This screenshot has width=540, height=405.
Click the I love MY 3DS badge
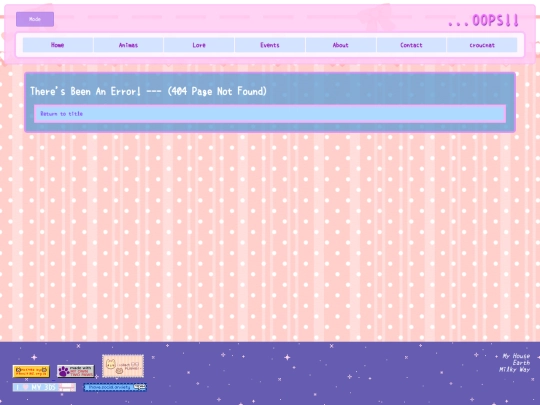pyautogui.click(x=44, y=387)
